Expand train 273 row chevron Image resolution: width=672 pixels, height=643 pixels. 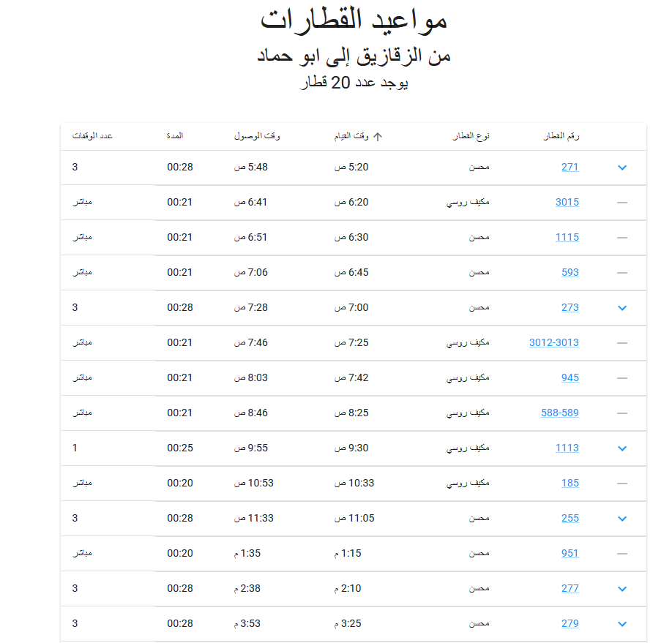coord(622,308)
